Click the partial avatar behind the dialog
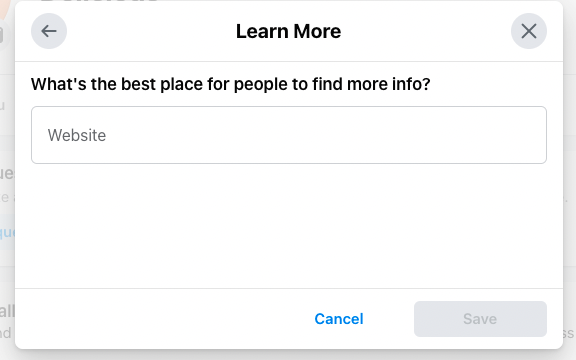The image size is (576, 360). (x=5, y=9)
